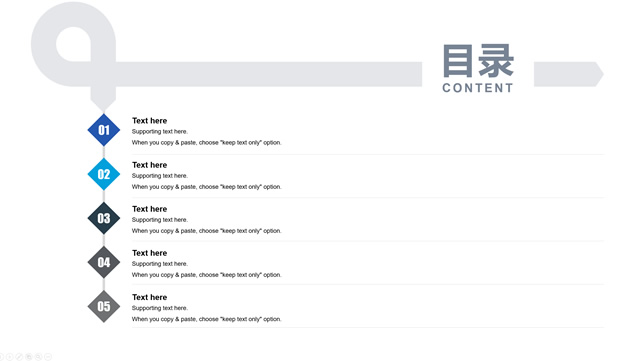Click the 目录 title text
The height and width of the screenshot is (361, 635).
478,61
